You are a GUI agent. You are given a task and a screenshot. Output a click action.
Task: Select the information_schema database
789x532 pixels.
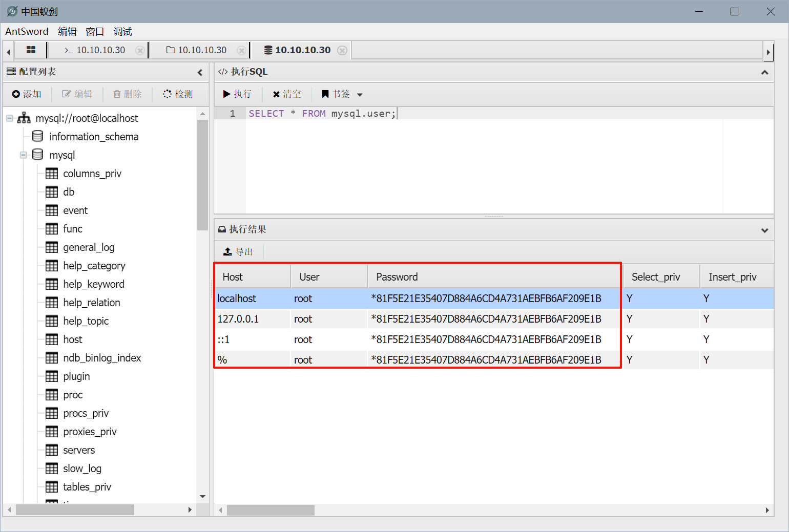(93, 137)
